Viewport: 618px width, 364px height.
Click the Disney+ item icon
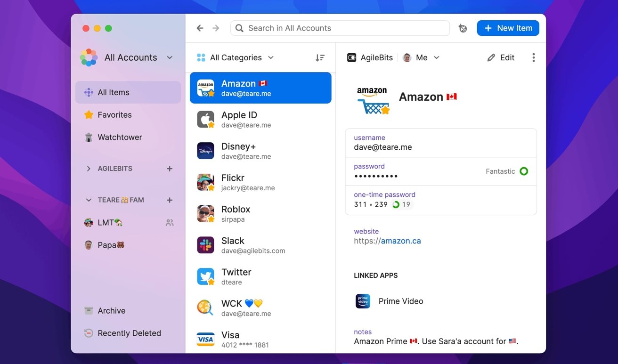pos(205,151)
